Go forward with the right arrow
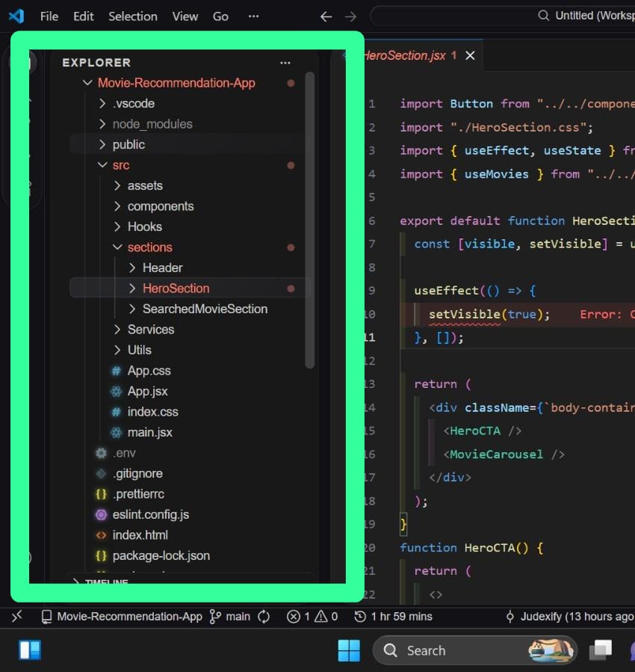 (350, 16)
